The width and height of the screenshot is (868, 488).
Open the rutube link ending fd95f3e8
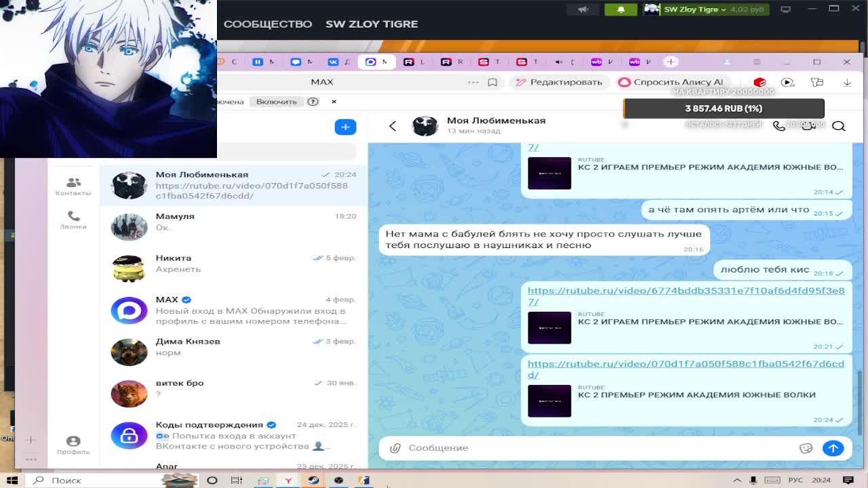(686, 296)
